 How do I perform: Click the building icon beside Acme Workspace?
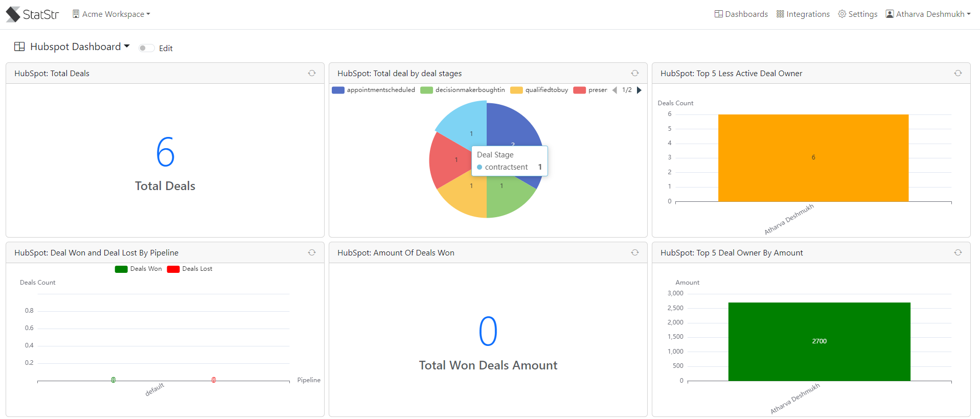point(76,14)
